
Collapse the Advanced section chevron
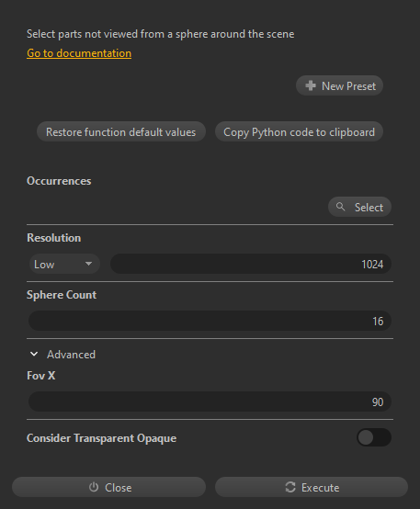(34, 354)
